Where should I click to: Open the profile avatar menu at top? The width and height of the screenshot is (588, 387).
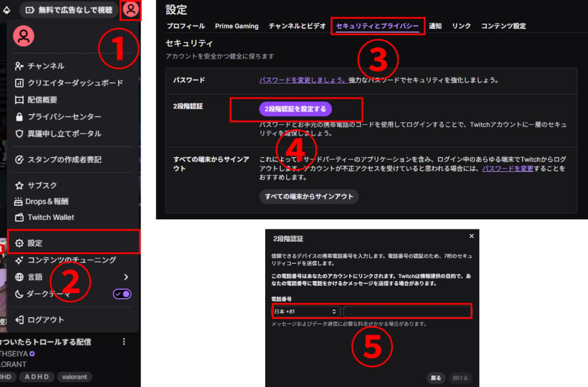[131, 9]
